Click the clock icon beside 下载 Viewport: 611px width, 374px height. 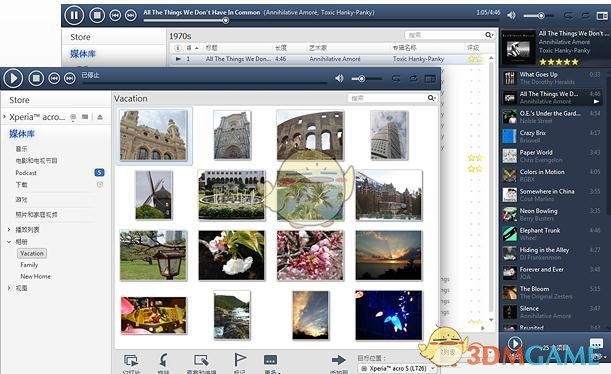(100, 185)
